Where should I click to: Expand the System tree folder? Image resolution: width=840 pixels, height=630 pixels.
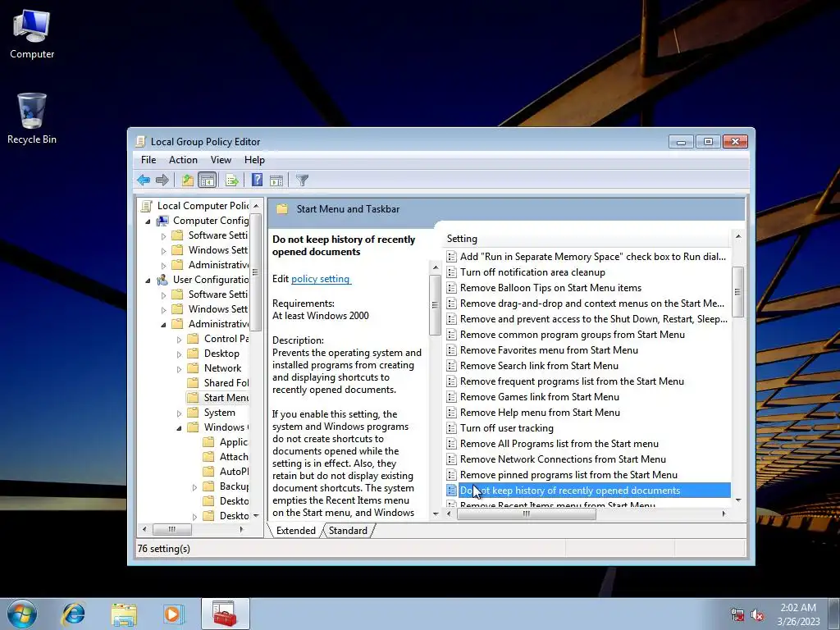(x=179, y=413)
